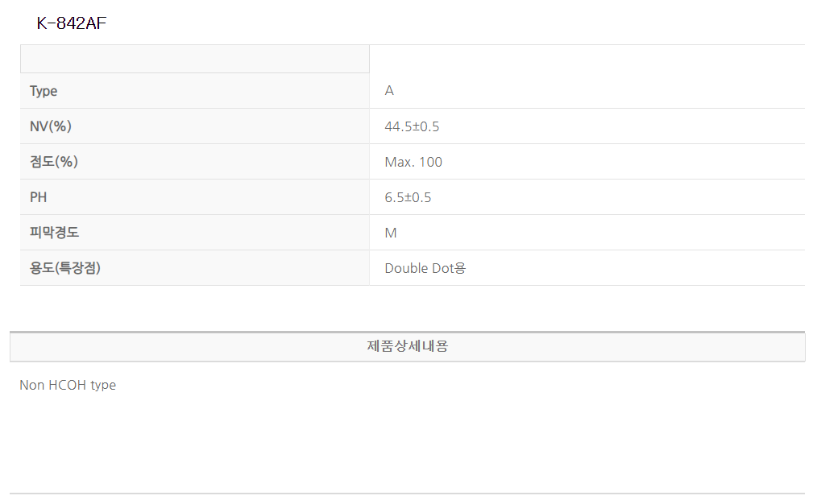Click the 피막경도 value M
Image resolution: width=817 pixels, height=504 pixels.
(x=391, y=233)
